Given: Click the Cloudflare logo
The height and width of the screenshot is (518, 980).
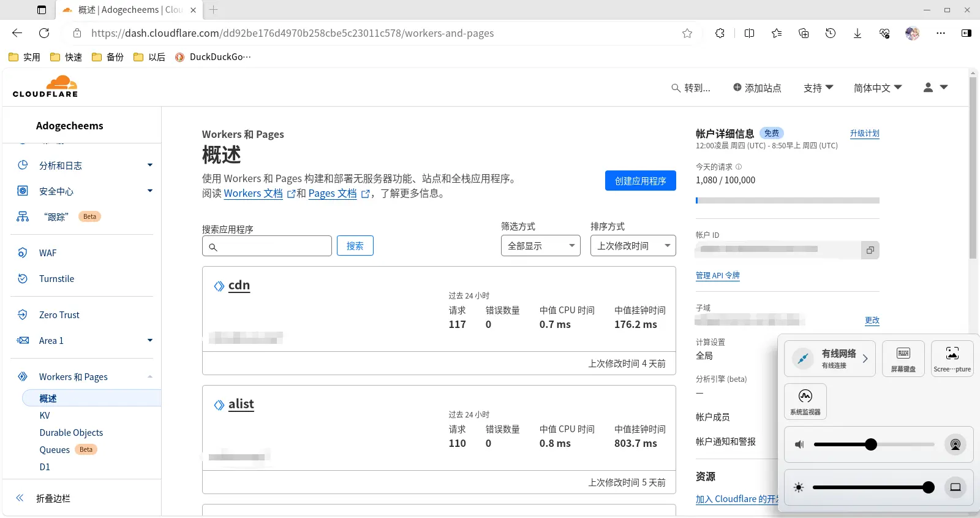Looking at the screenshot, I should pos(45,86).
